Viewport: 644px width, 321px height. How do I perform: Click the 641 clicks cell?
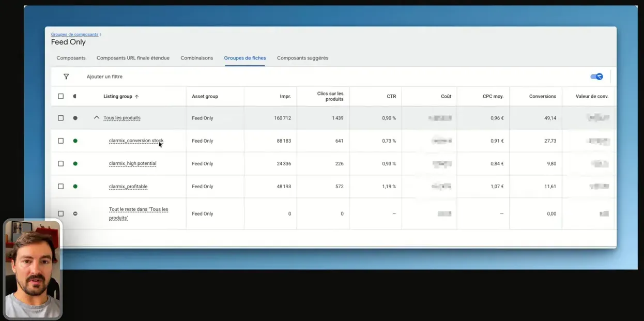[339, 141]
